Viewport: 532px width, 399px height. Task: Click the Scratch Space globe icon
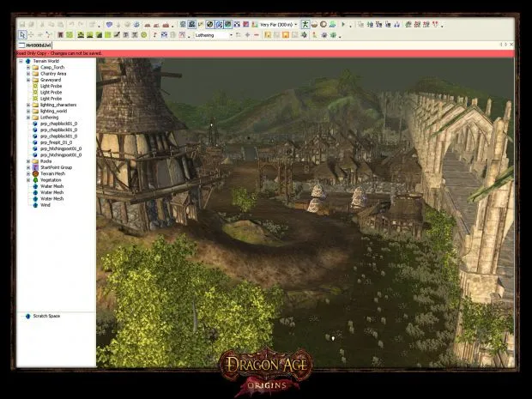[28, 317]
